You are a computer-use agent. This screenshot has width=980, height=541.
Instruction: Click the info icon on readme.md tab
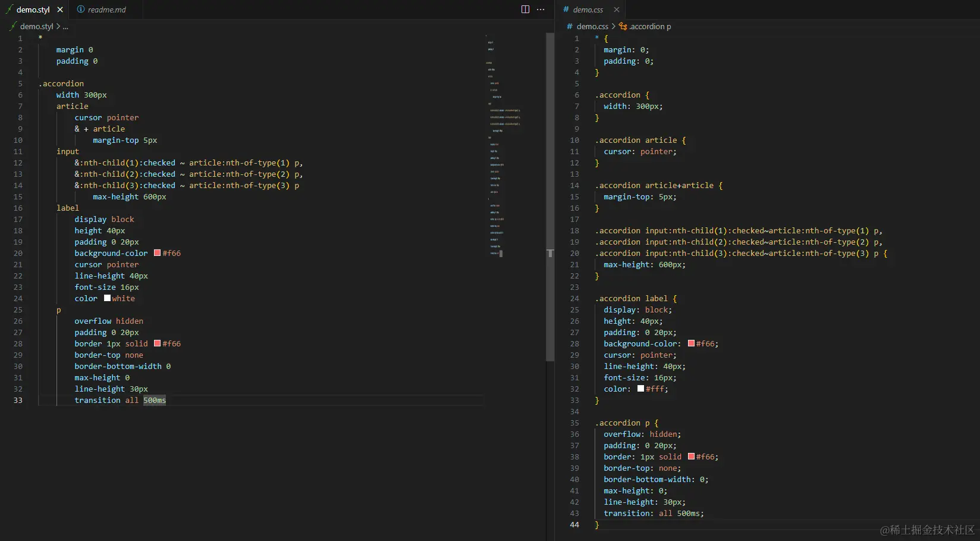81,10
